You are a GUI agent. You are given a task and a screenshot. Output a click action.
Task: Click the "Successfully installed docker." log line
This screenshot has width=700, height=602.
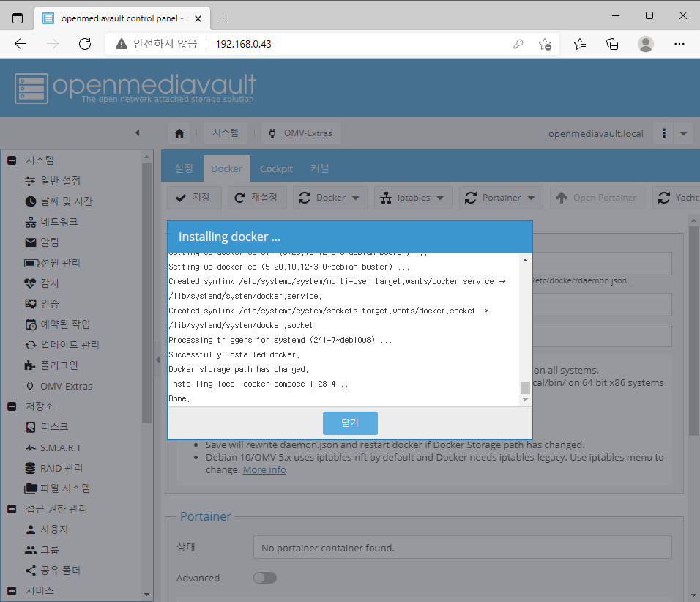click(234, 354)
